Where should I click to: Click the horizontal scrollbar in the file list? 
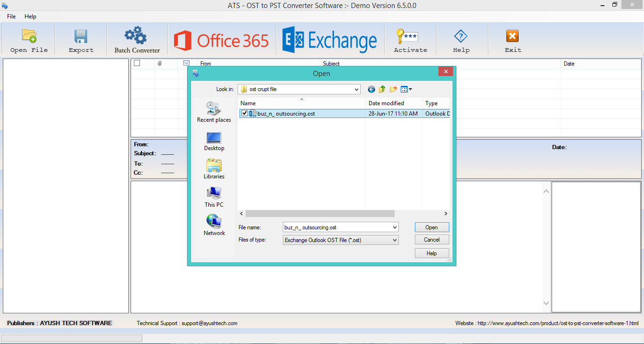click(320, 214)
